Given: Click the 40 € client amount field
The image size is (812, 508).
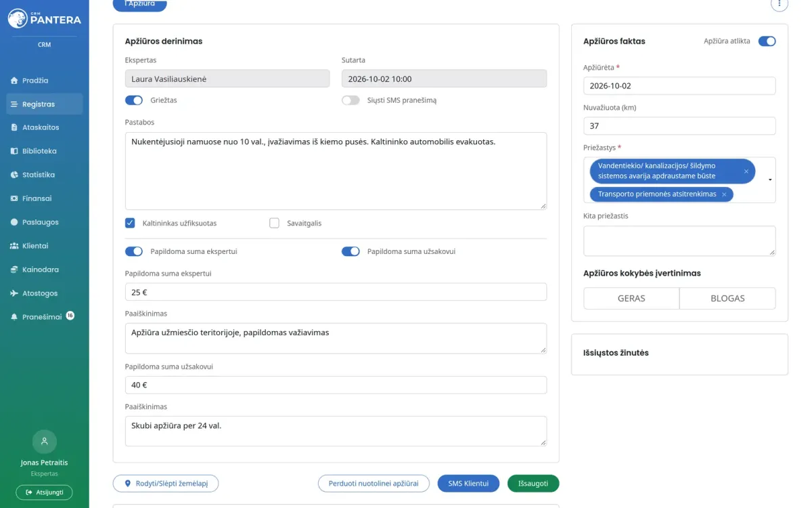Looking at the screenshot, I should (x=336, y=385).
